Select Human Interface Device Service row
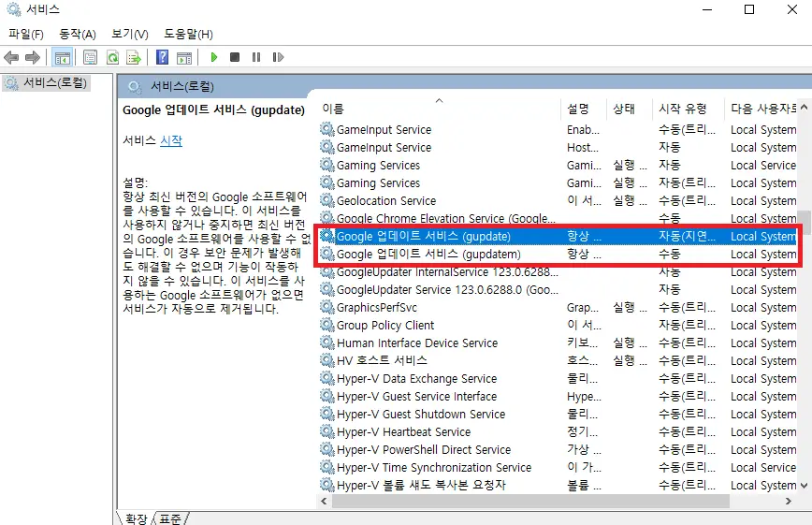The height and width of the screenshot is (525, 812). (x=558, y=343)
